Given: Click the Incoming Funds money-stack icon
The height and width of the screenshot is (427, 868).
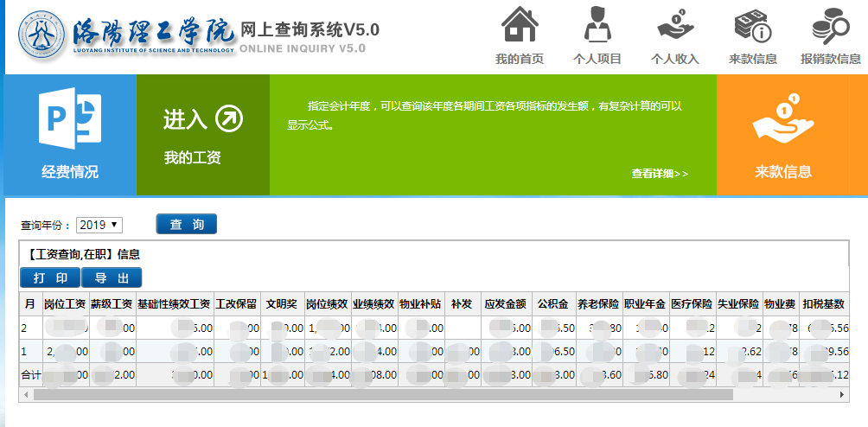Looking at the screenshot, I should click(x=752, y=24).
